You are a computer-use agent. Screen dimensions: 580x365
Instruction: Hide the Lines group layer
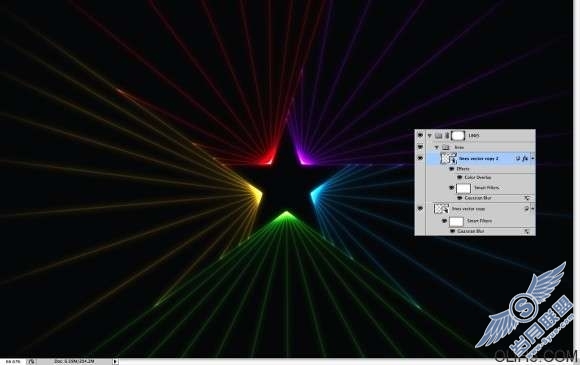tap(420, 135)
